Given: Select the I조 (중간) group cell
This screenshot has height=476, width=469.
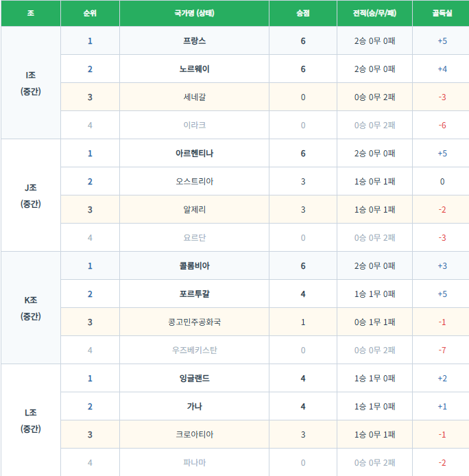Looking at the screenshot, I should [31, 83].
